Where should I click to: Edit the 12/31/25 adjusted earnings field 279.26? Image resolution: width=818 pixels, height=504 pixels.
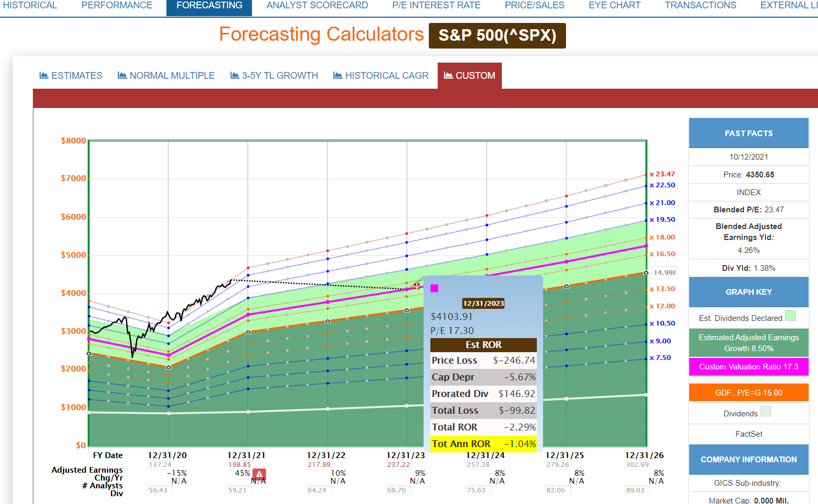(x=558, y=464)
